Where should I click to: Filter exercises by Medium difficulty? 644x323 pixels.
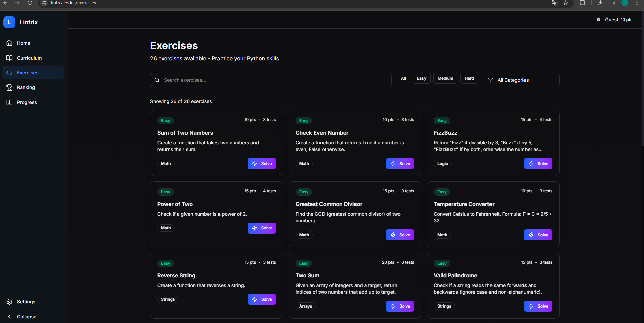point(445,78)
